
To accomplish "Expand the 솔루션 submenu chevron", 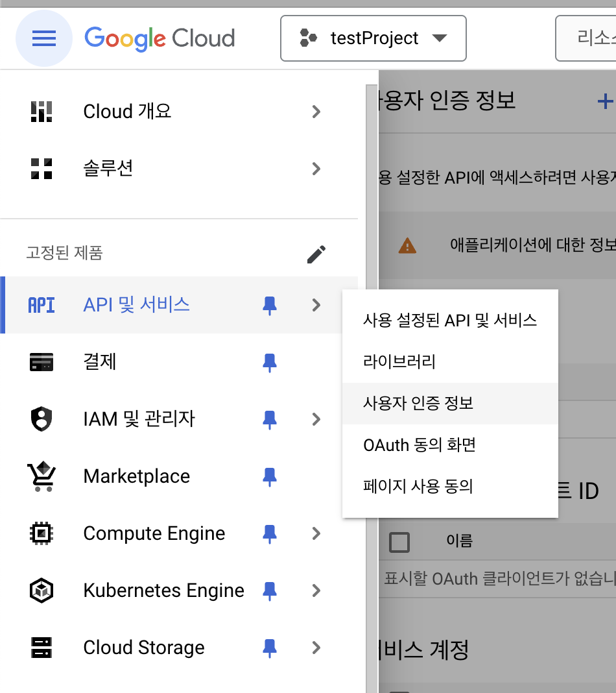I will pyautogui.click(x=316, y=169).
